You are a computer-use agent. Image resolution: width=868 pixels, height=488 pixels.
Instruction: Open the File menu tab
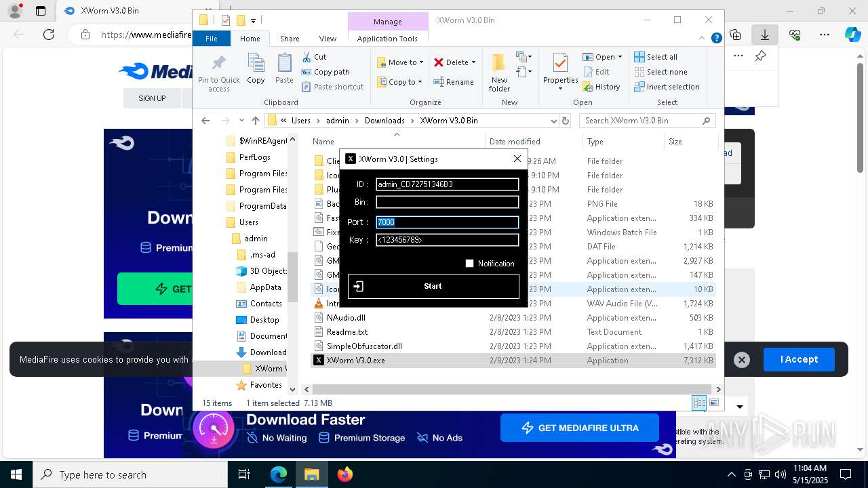(x=212, y=39)
